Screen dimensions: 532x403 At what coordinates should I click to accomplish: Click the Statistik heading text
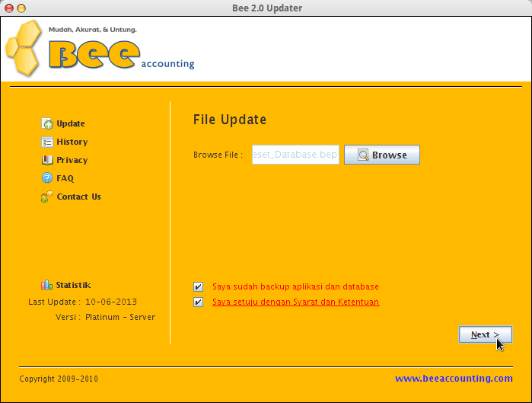[x=73, y=285]
